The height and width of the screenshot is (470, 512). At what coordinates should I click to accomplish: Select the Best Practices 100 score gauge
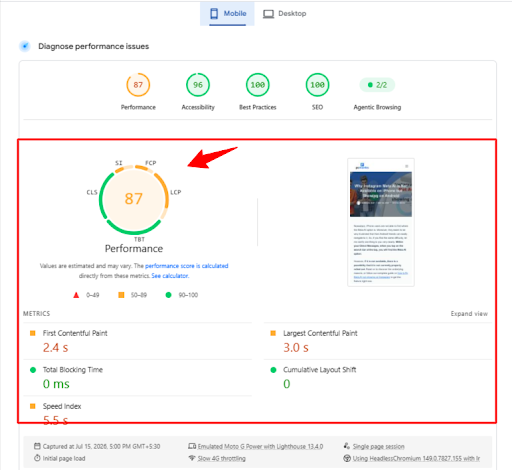258,85
